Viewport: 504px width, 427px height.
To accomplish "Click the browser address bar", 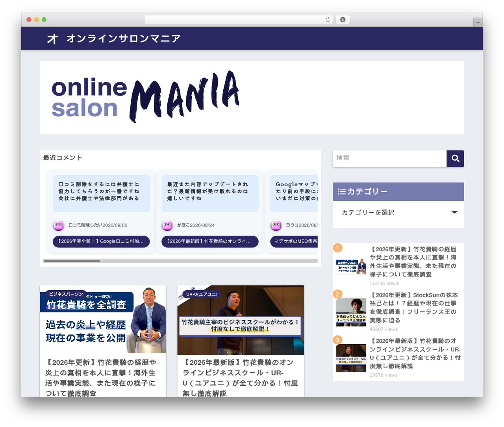I will [x=239, y=20].
